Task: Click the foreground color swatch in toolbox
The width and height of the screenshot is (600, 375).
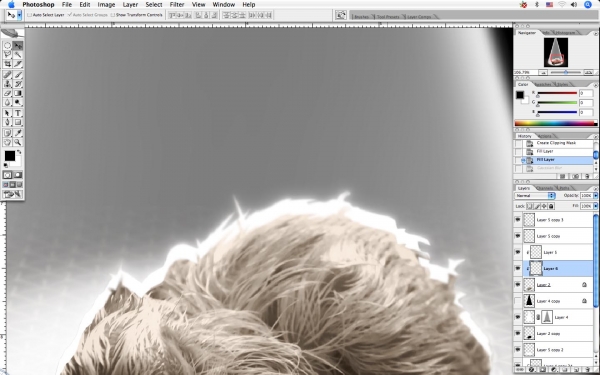Action: (10, 156)
